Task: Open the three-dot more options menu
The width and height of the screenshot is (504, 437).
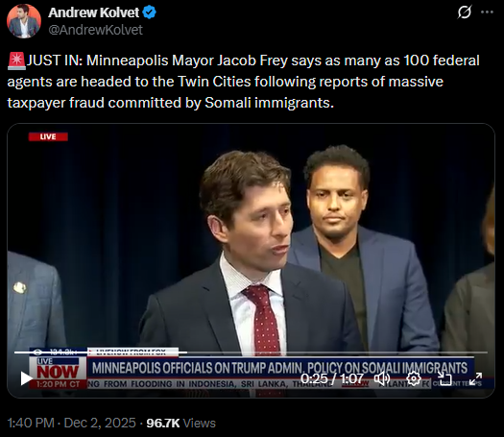Action: pyautogui.click(x=487, y=12)
